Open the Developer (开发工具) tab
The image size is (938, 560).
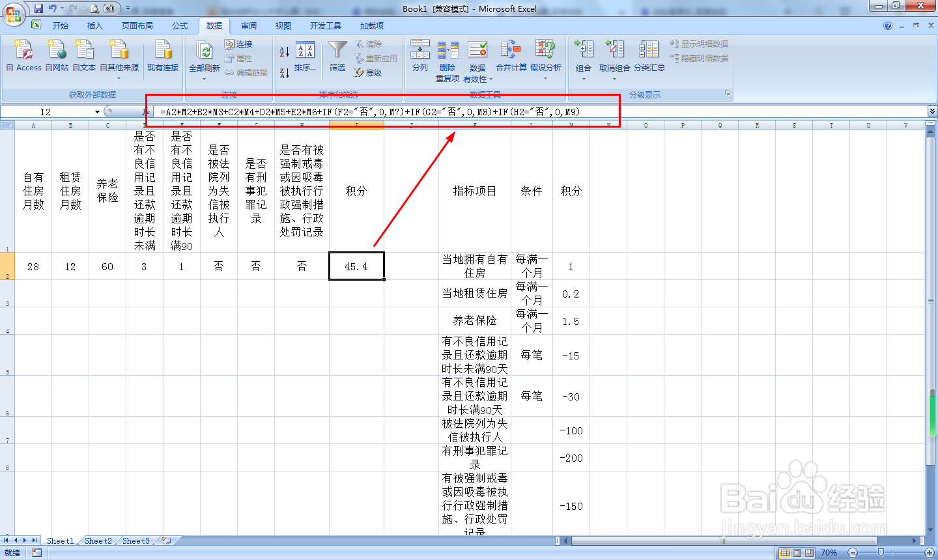click(x=326, y=26)
